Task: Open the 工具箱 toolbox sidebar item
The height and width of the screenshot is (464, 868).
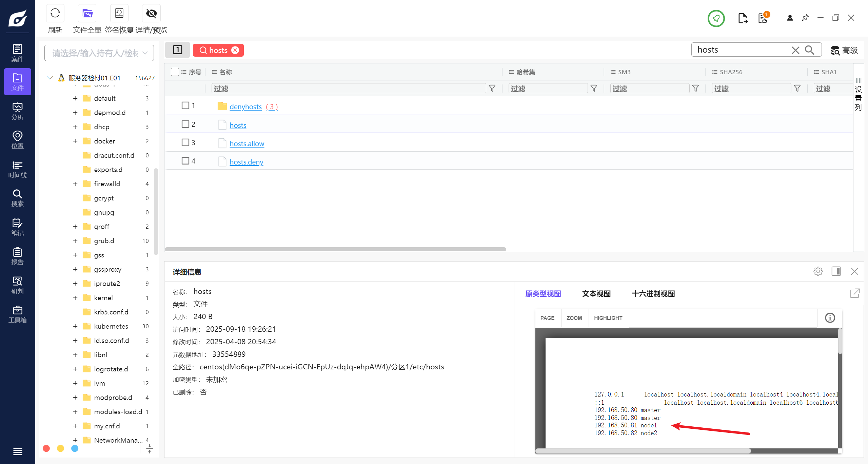Action: click(x=17, y=314)
